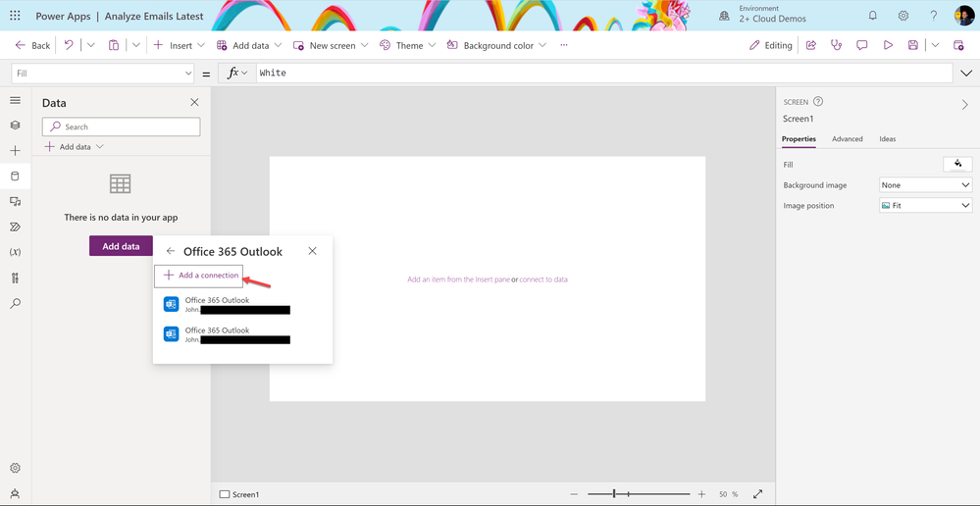980x506 pixels.
Task: Open user profile avatar
Action: [963, 16]
